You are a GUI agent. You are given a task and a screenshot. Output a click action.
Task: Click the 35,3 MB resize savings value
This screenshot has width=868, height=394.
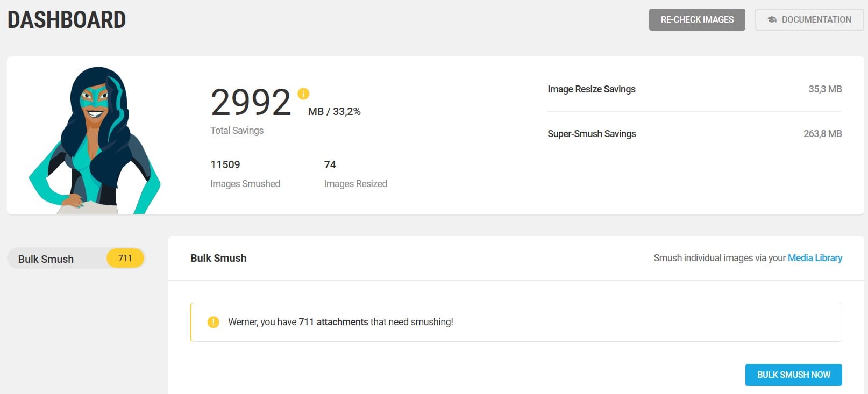tap(825, 89)
